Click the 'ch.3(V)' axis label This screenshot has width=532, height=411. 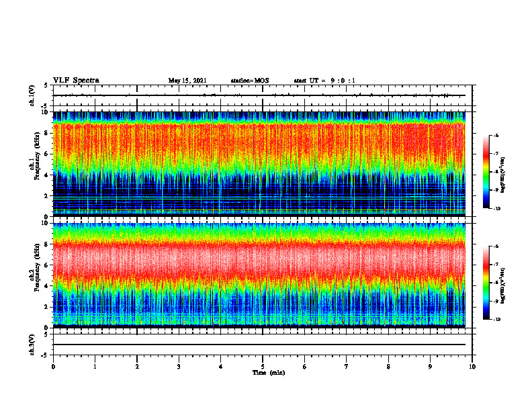(x=32, y=345)
